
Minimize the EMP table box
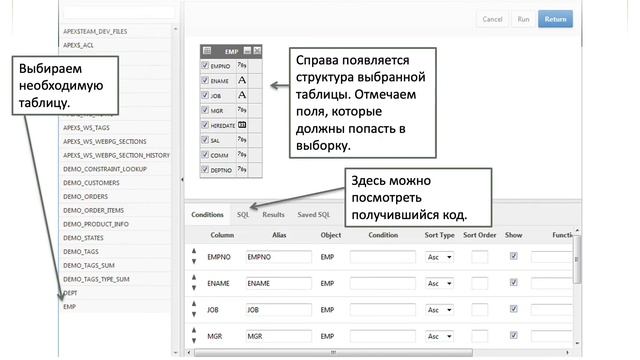click(247, 51)
